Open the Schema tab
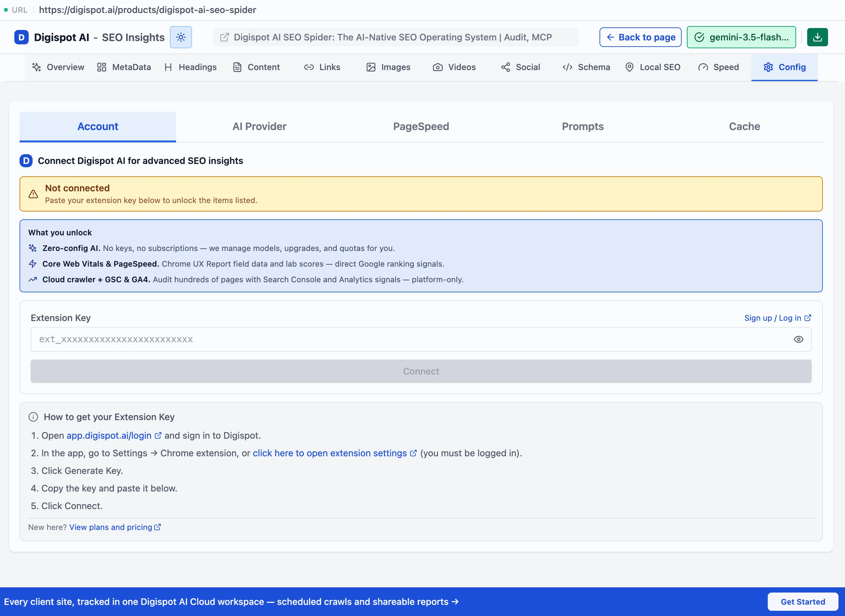Screen dimensions: 845x616 (586, 67)
